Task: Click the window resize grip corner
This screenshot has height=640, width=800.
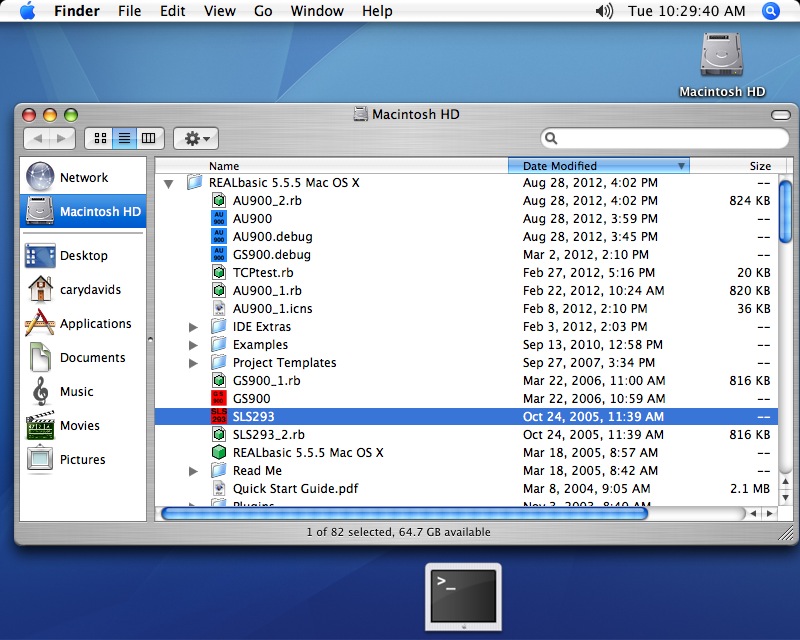Action: tap(786, 533)
